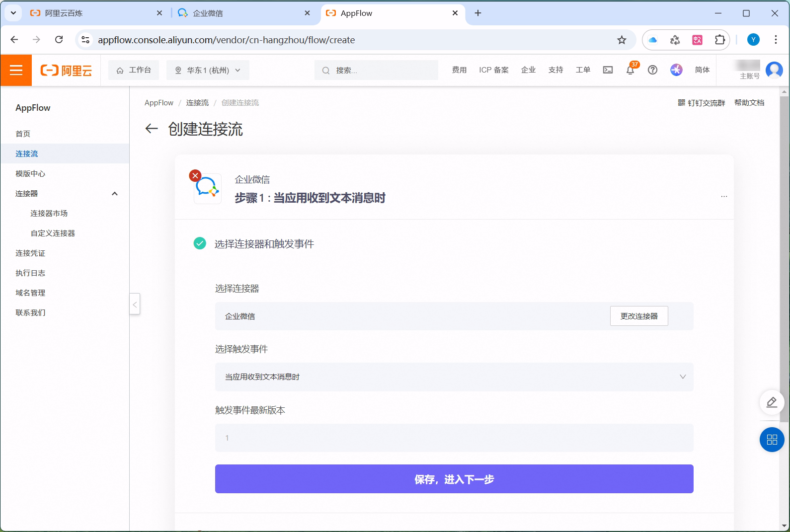
Task: Close the 阿里云百炼 tab
Action: (159, 13)
